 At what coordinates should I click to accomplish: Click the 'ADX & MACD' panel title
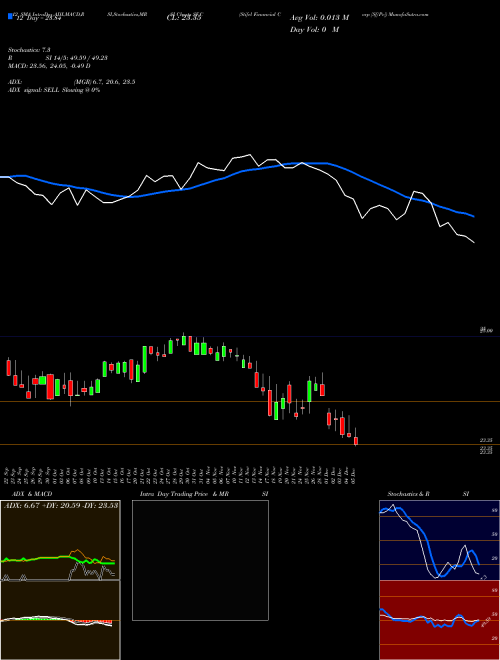32,494
